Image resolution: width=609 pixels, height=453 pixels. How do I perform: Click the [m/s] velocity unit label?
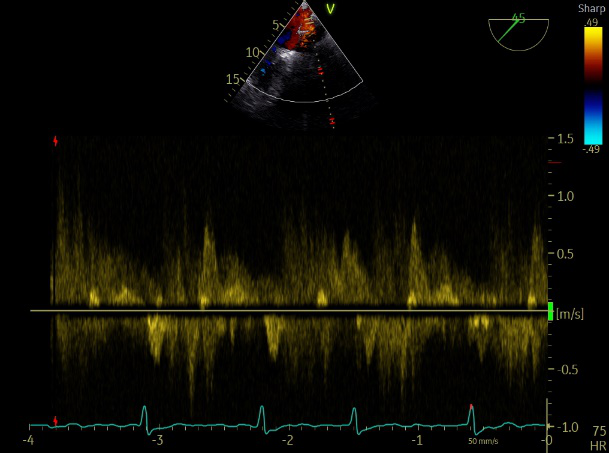[x=571, y=313]
